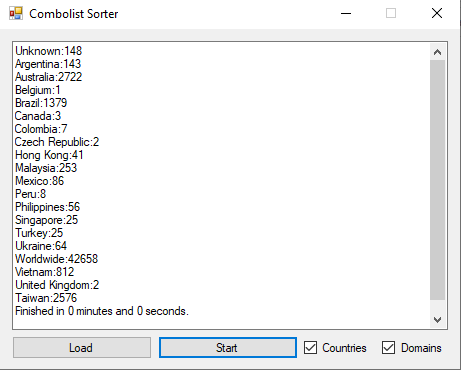
Task: Click the scrollbar down arrow
Action: [438, 320]
